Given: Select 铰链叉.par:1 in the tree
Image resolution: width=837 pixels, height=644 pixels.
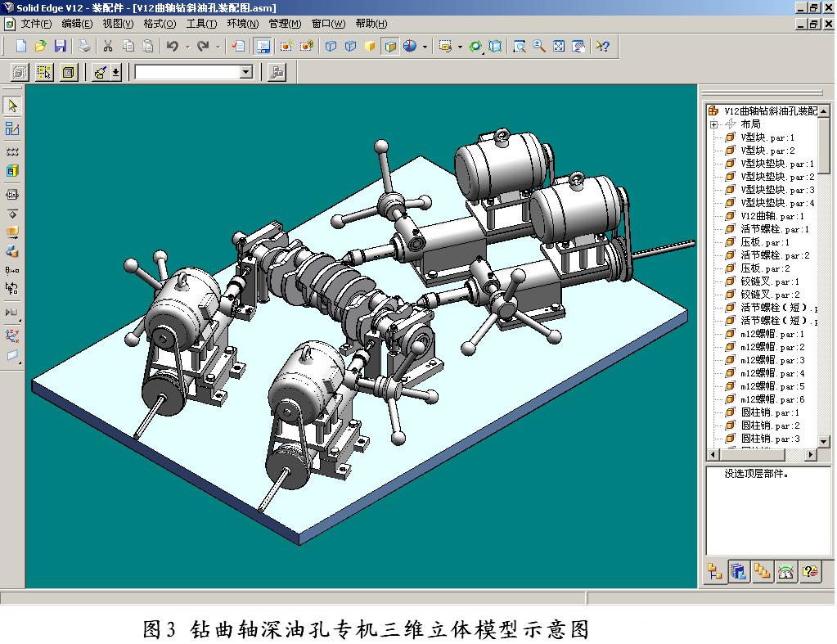Looking at the screenshot, I should click(770, 281).
